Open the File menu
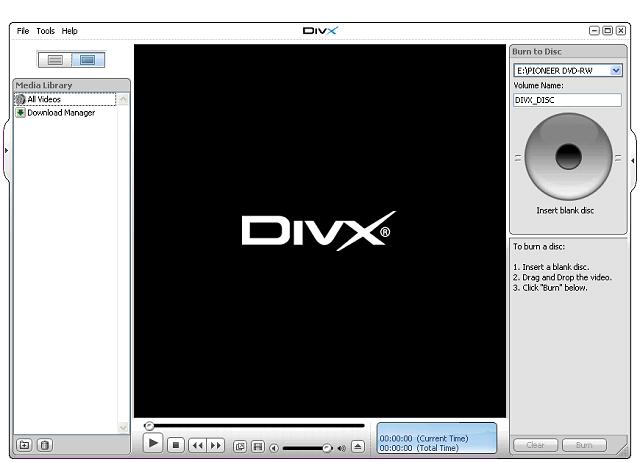The image size is (640, 462). coord(23,31)
